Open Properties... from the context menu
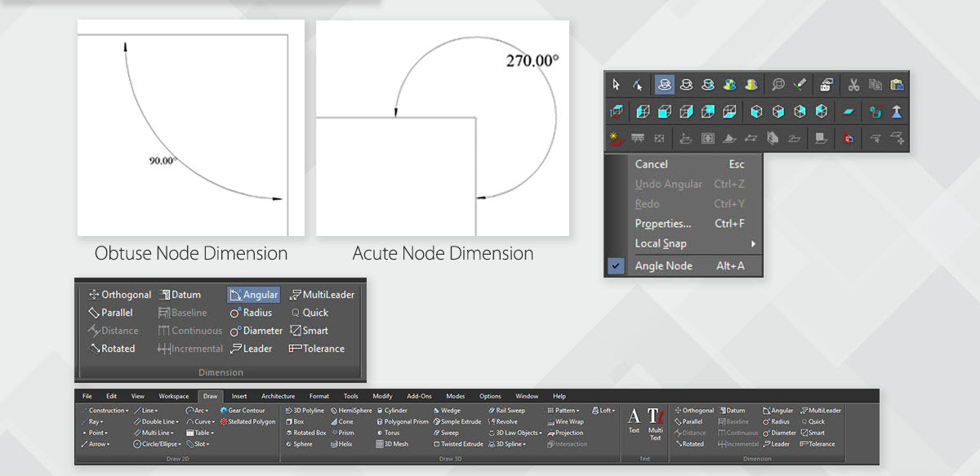The width and height of the screenshot is (980, 476). 663,224
